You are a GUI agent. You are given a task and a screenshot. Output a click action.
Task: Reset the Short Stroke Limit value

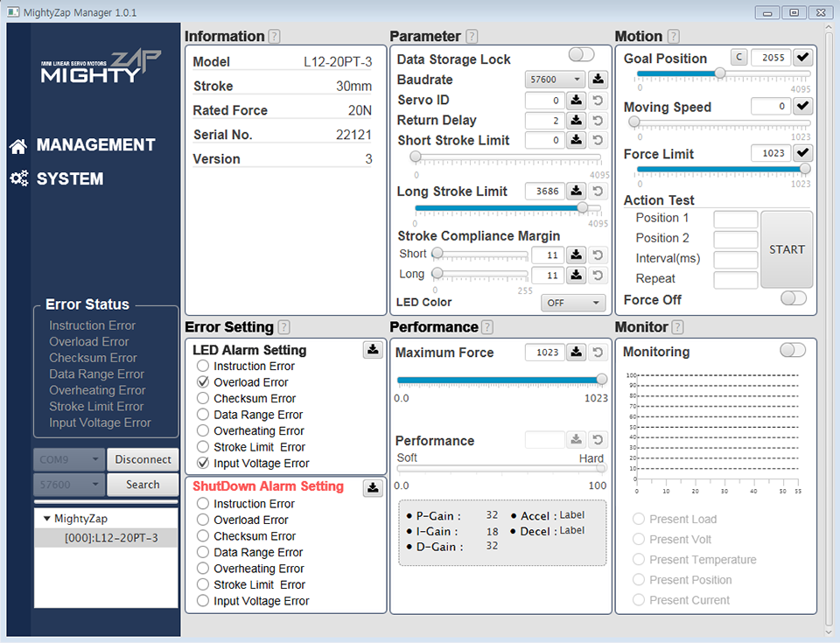[598, 140]
